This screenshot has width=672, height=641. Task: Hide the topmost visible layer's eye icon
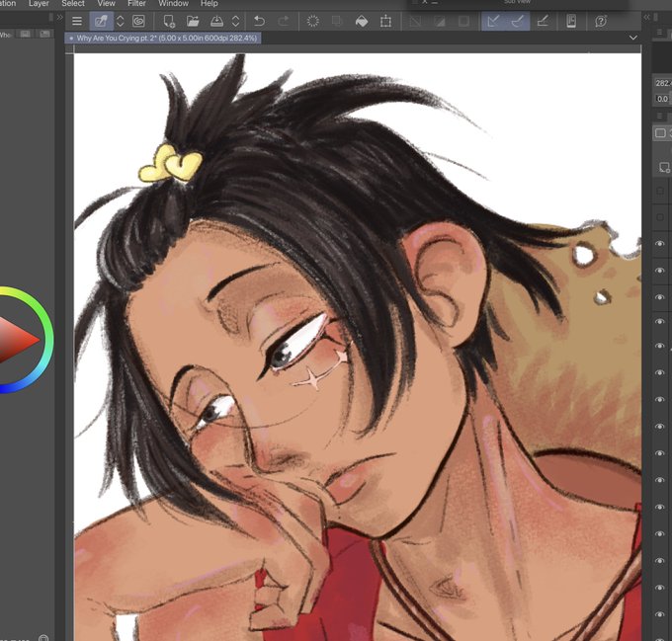click(660, 244)
